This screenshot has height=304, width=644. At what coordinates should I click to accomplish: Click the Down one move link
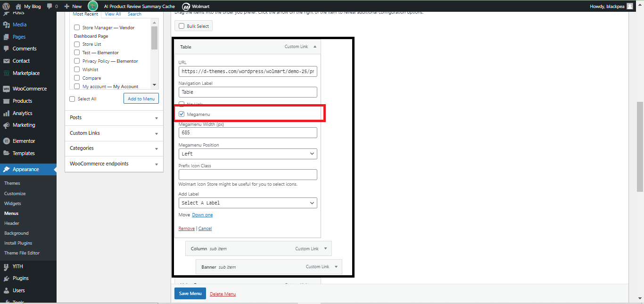tap(202, 215)
